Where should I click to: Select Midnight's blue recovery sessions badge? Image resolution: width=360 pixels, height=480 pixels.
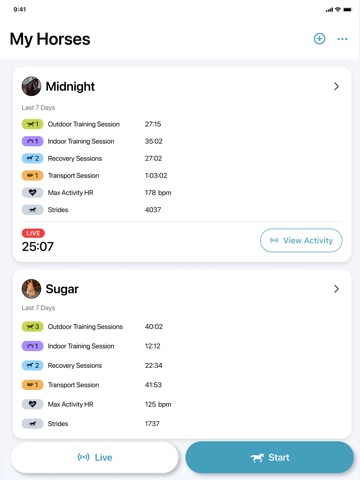tap(32, 158)
